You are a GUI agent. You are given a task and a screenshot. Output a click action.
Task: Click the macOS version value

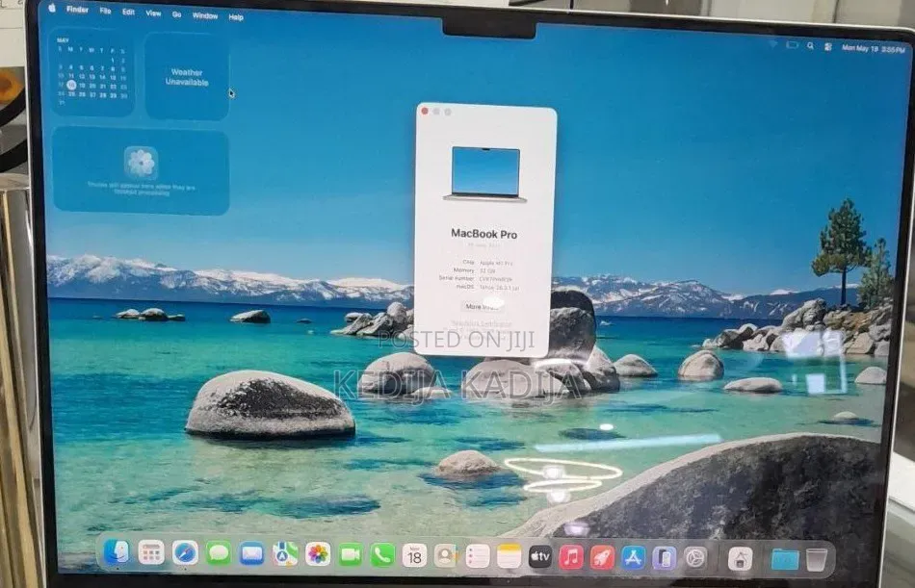pyautogui.click(x=499, y=287)
